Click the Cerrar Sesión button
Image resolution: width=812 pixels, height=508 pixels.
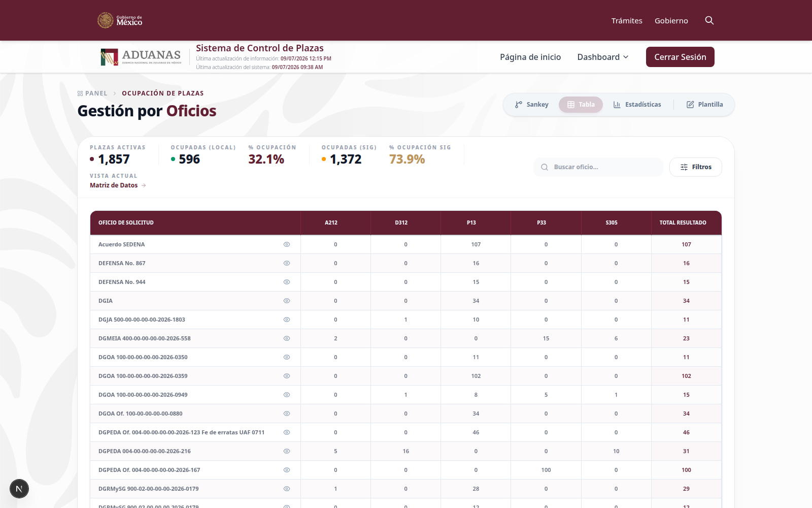(x=680, y=57)
